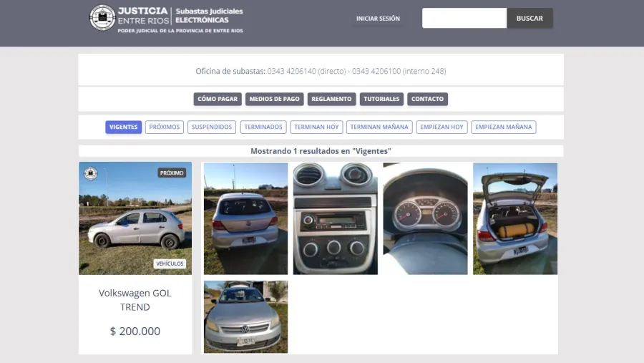View the Tutoriales page
Viewport: 644px width, 363px height.
(381, 99)
